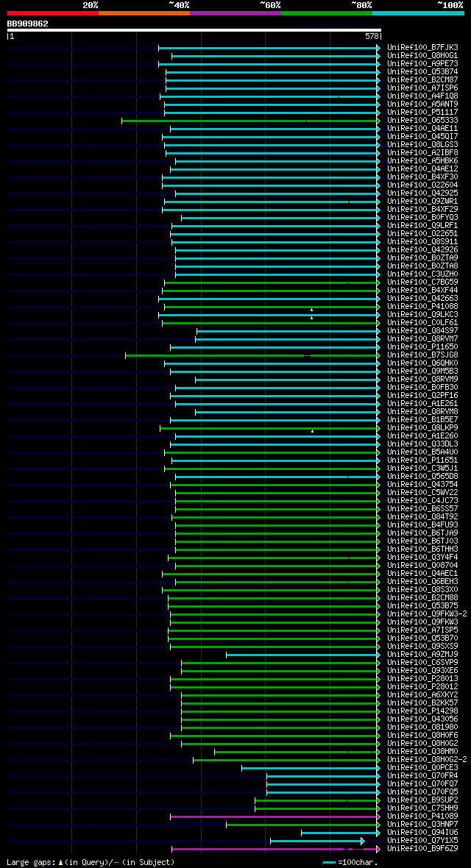Open the UniRef100_A9PE73 hit label
Image resolution: width=471 pixels, height=868 pixels.
[422, 64]
